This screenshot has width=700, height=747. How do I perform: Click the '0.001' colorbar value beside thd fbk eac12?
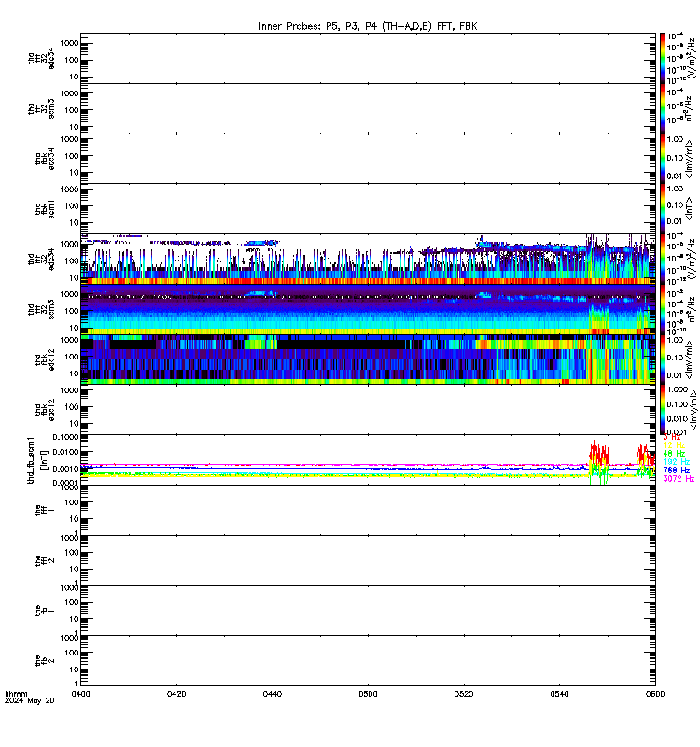(x=677, y=432)
